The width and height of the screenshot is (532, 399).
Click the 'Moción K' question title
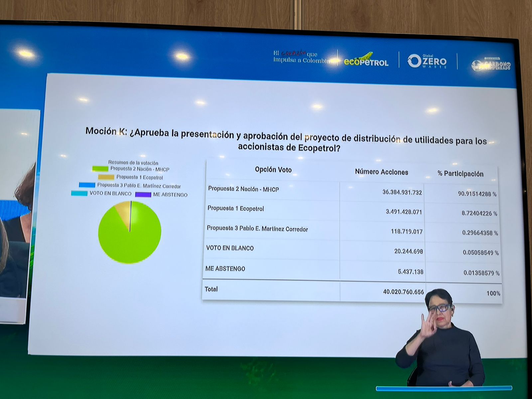click(x=286, y=139)
